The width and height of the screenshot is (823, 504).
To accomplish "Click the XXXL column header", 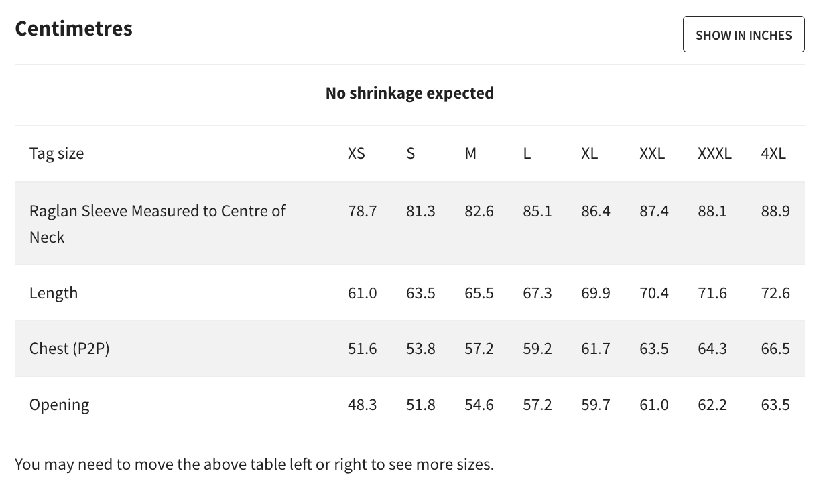I will pyautogui.click(x=714, y=153).
